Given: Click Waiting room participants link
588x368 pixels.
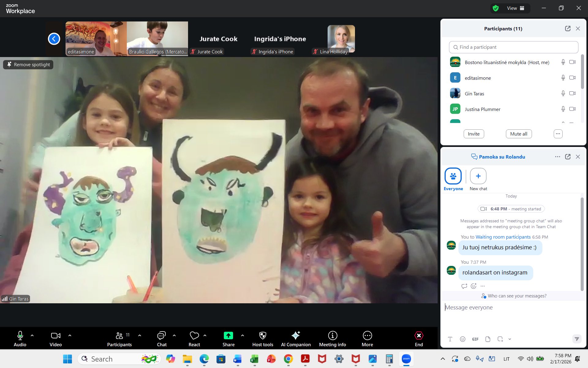Looking at the screenshot, I should (x=503, y=237).
